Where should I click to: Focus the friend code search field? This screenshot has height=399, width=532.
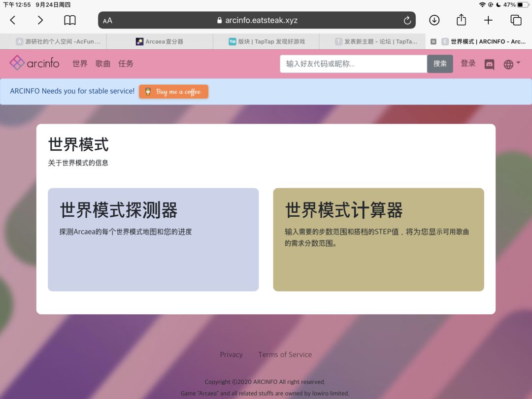[x=353, y=64]
